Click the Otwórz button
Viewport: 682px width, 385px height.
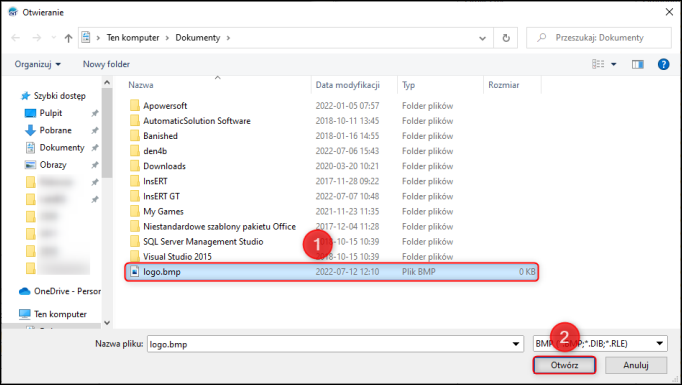(564, 365)
